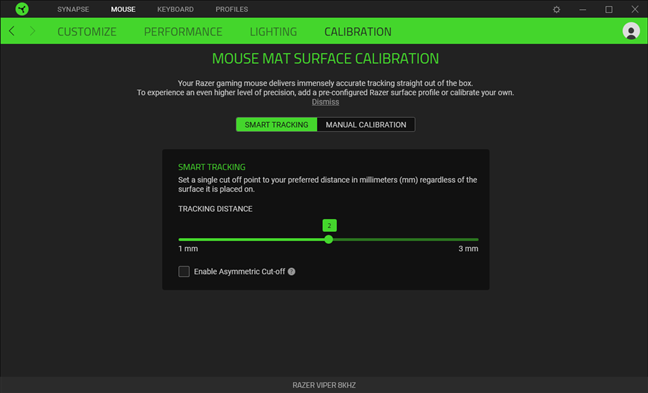
Task: Switch to the Customize tab
Action: (x=87, y=31)
